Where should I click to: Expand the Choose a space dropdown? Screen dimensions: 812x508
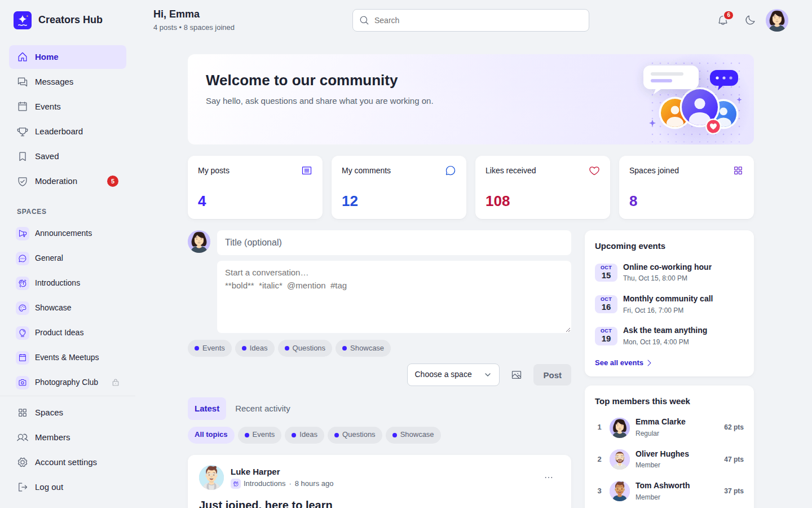pos(453,375)
